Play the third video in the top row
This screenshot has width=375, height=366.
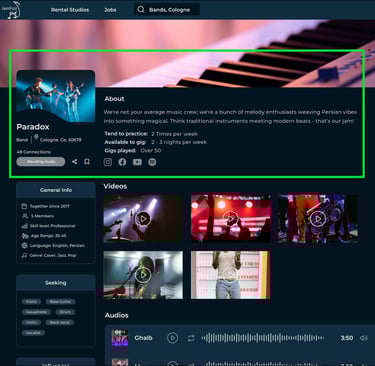(x=318, y=219)
